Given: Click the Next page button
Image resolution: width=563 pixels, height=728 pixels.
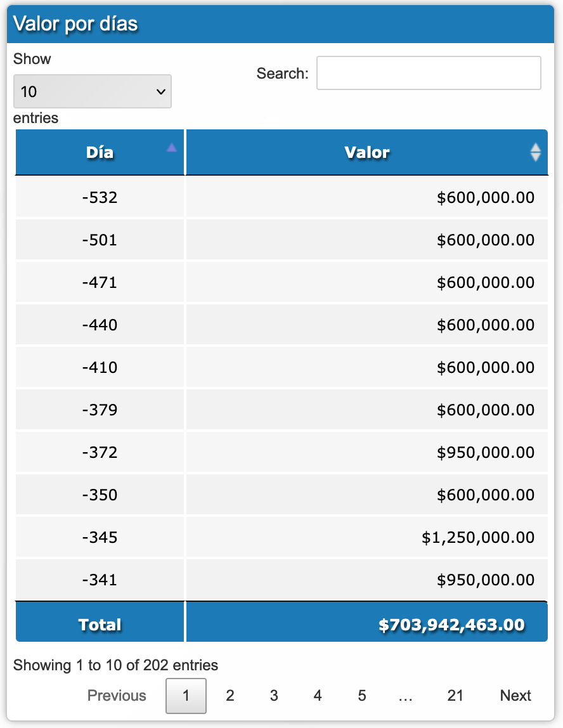Looking at the screenshot, I should [x=515, y=696].
